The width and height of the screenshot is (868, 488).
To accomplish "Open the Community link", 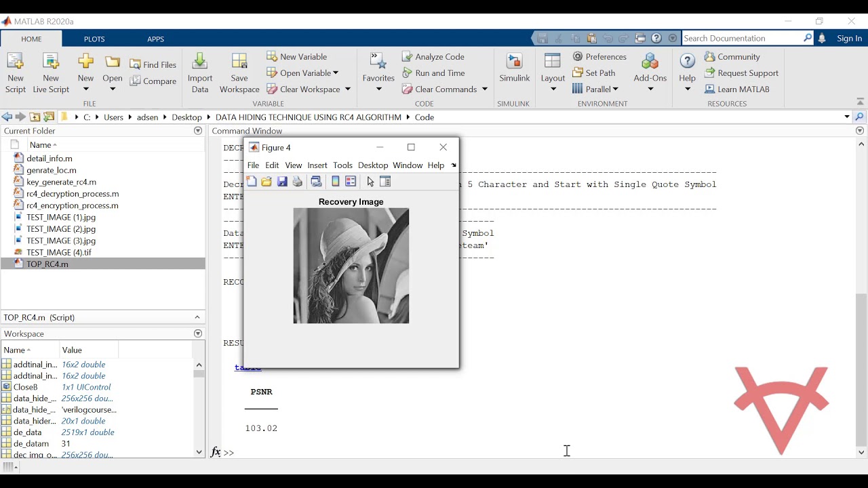I will (732, 56).
